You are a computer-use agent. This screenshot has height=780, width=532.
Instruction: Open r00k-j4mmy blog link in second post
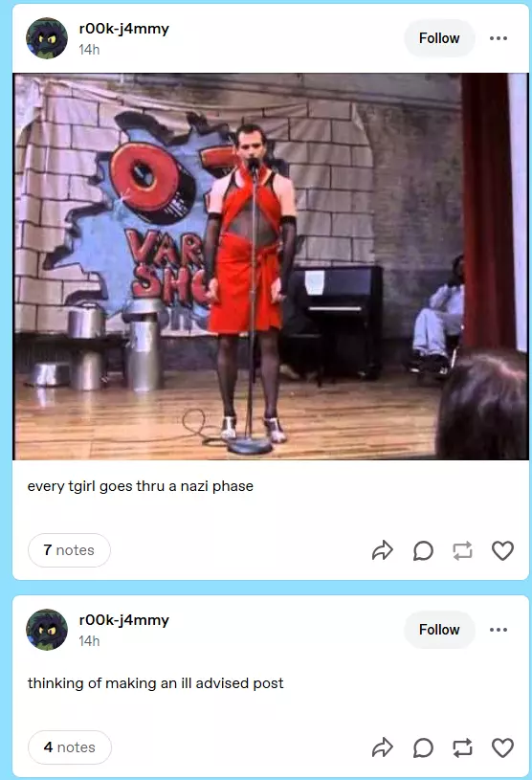click(x=123, y=620)
